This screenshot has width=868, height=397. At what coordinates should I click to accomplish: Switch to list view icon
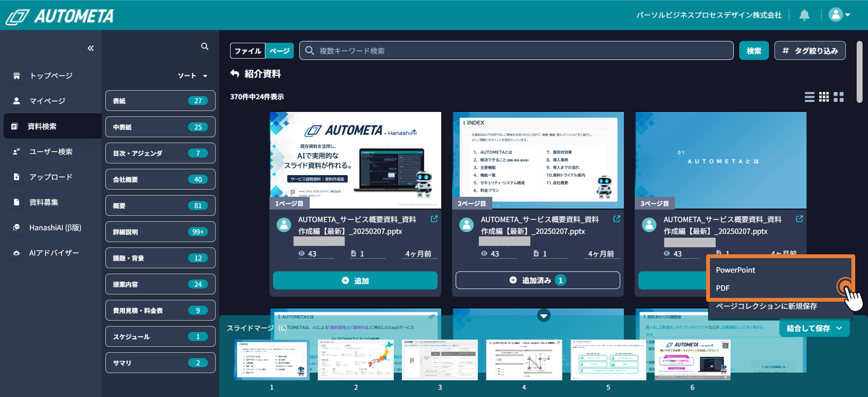pyautogui.click(x=809, y=97)
